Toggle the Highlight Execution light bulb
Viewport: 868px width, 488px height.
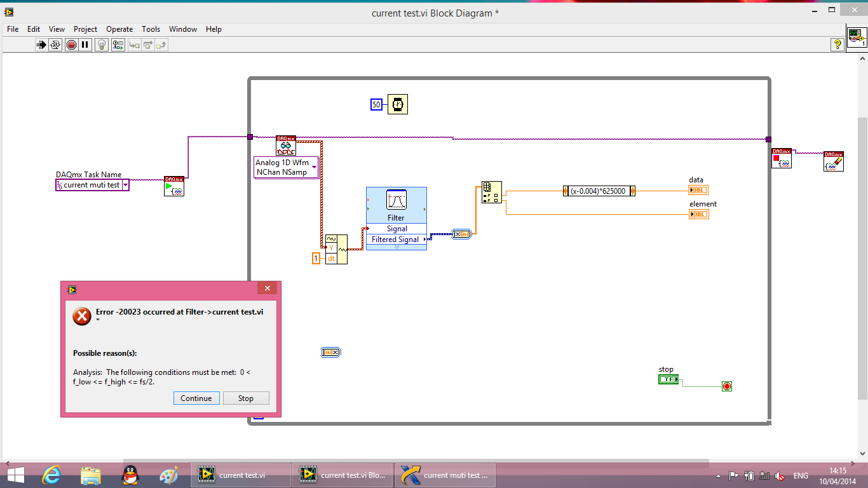tap(101, 44)
